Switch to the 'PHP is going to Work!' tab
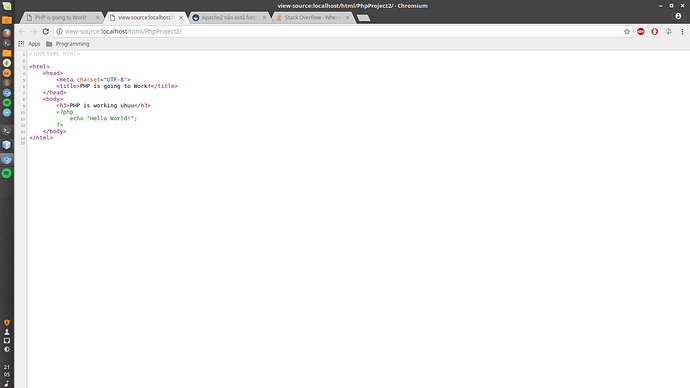The image size is (690, 388). 61,18
